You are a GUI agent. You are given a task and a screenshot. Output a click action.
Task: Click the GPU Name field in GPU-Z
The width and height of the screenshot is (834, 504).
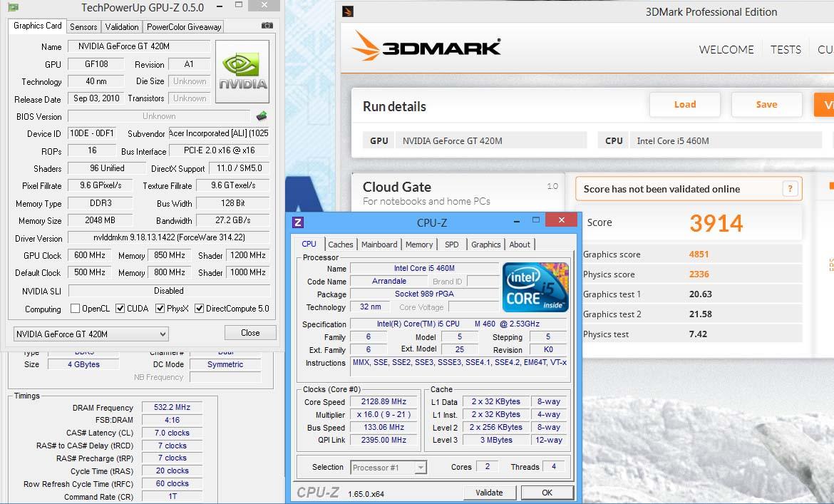click(139, 46)
